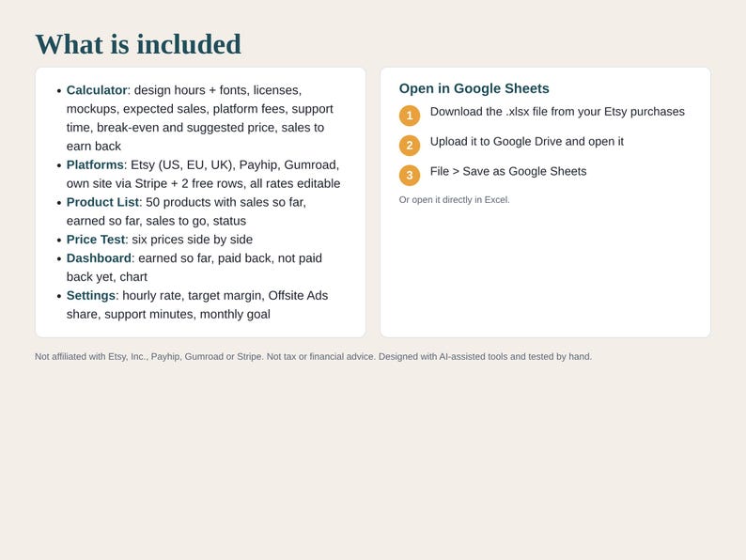
Task: Click 'Download the .xlsx file from your Etsy purchases'
Action: pos(557,111)
